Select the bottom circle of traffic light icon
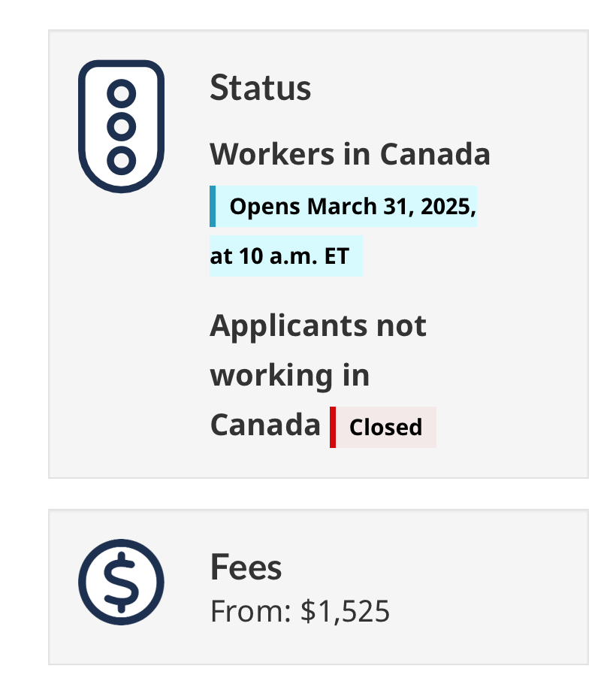The width and height of the screenshot is (616, 687). click(x=121, y=161)
